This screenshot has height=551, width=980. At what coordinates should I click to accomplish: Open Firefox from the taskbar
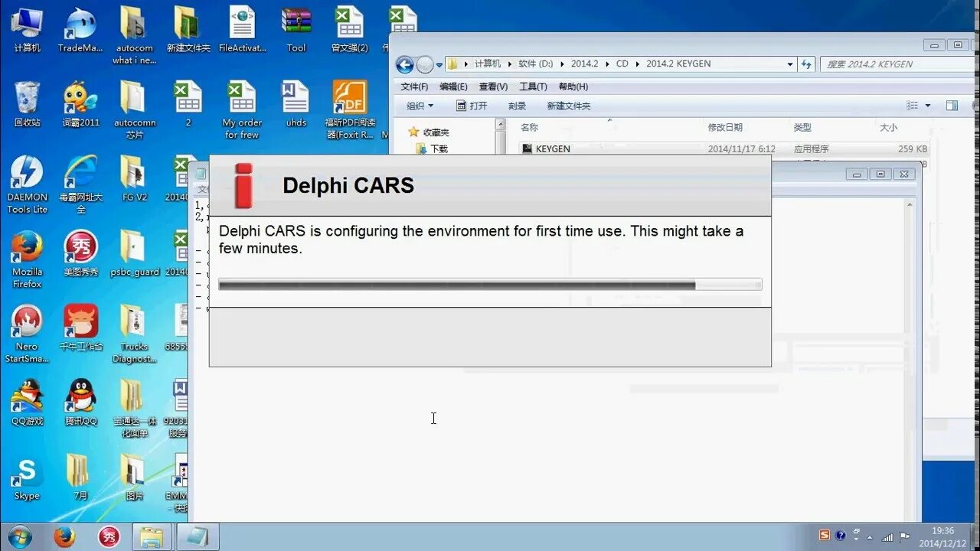click(65, 537)
